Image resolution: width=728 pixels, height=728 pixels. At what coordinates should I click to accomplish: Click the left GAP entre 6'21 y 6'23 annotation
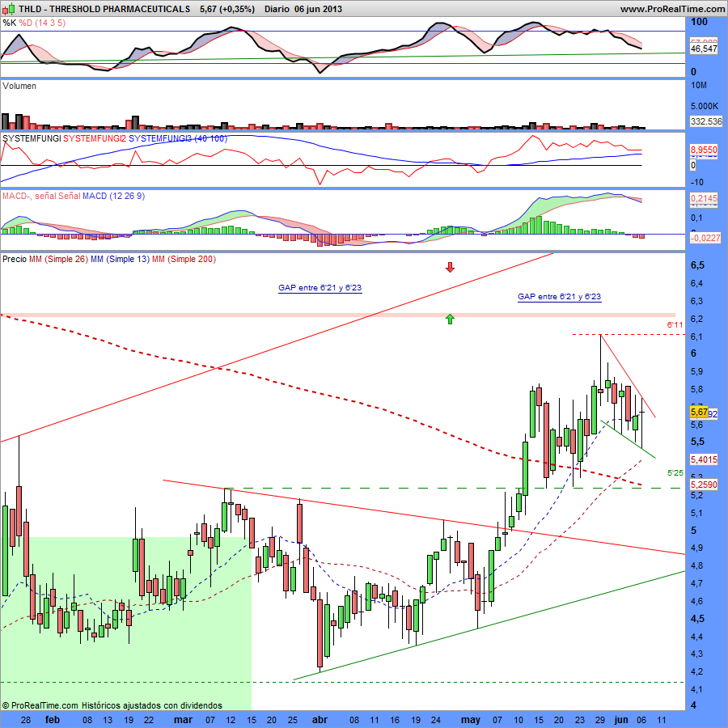click(x=320, y=288)
